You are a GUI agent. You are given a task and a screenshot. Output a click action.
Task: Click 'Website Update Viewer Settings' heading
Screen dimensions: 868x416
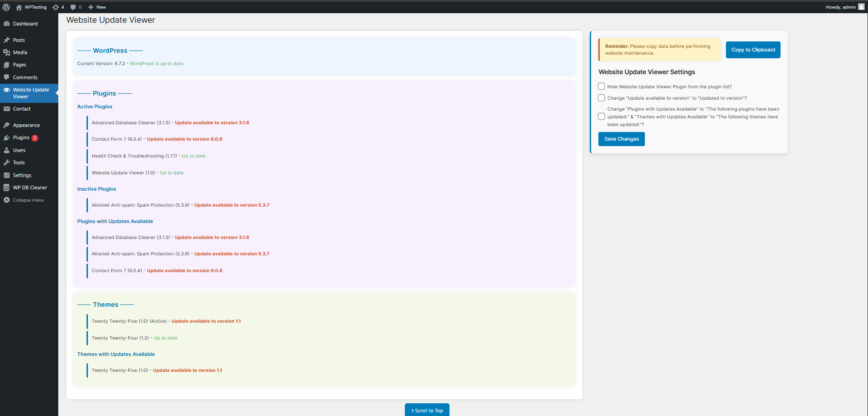pos(647,72)
